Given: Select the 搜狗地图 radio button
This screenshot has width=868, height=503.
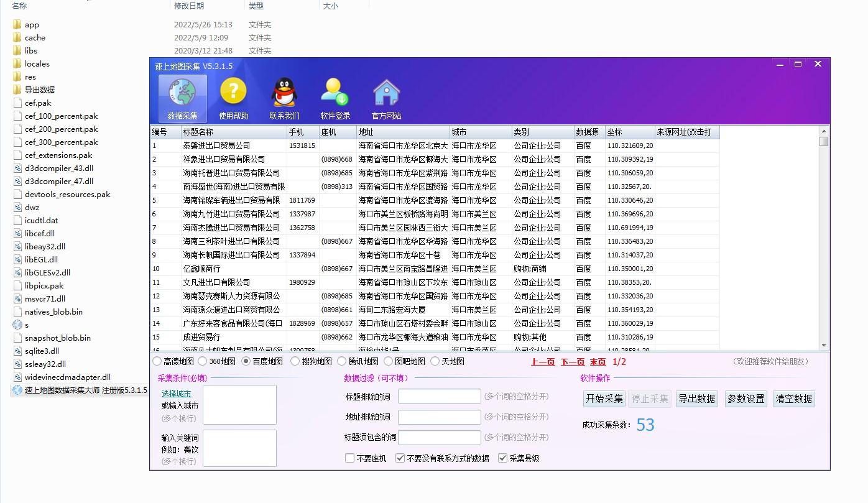Looking at the screenshot, I should 295,361.
